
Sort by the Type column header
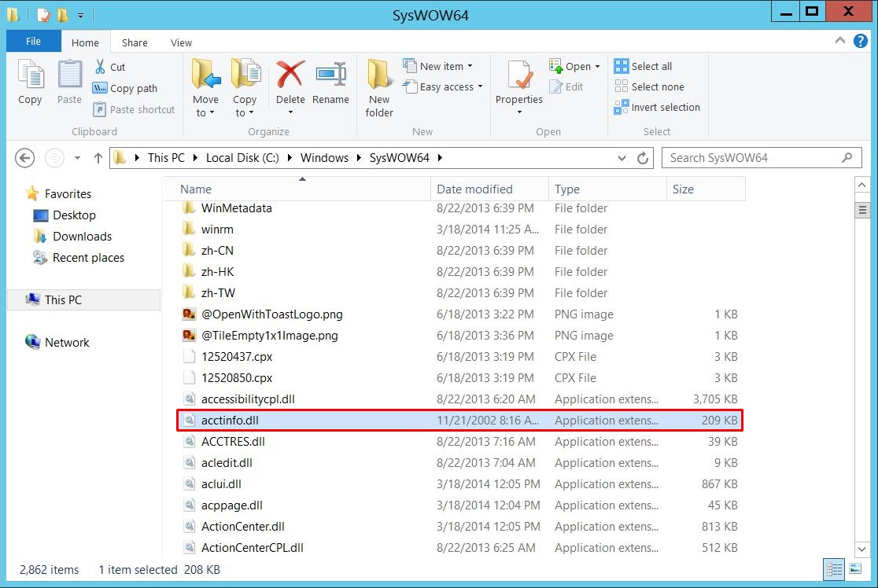click(x=607, y=189)
